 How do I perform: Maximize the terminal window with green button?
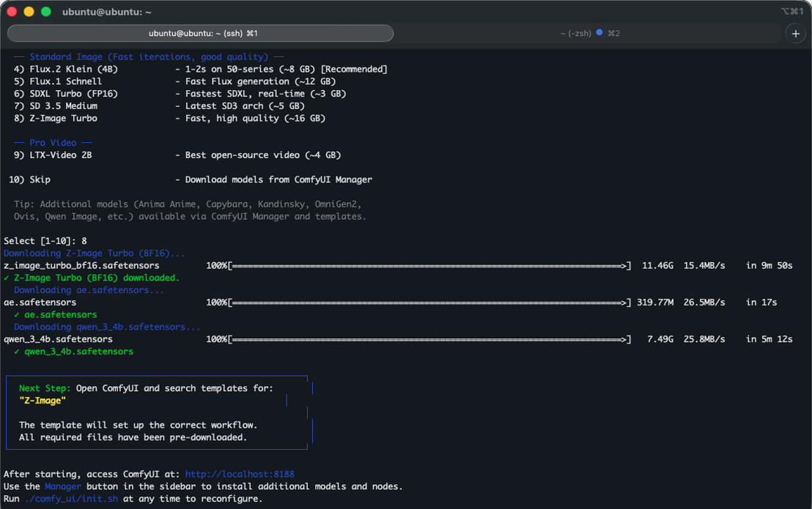click(x=46, y=12)
